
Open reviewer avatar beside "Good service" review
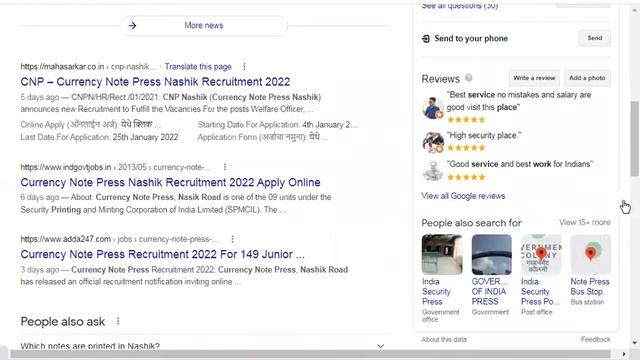pyautogui.click(x=433, y=171)
